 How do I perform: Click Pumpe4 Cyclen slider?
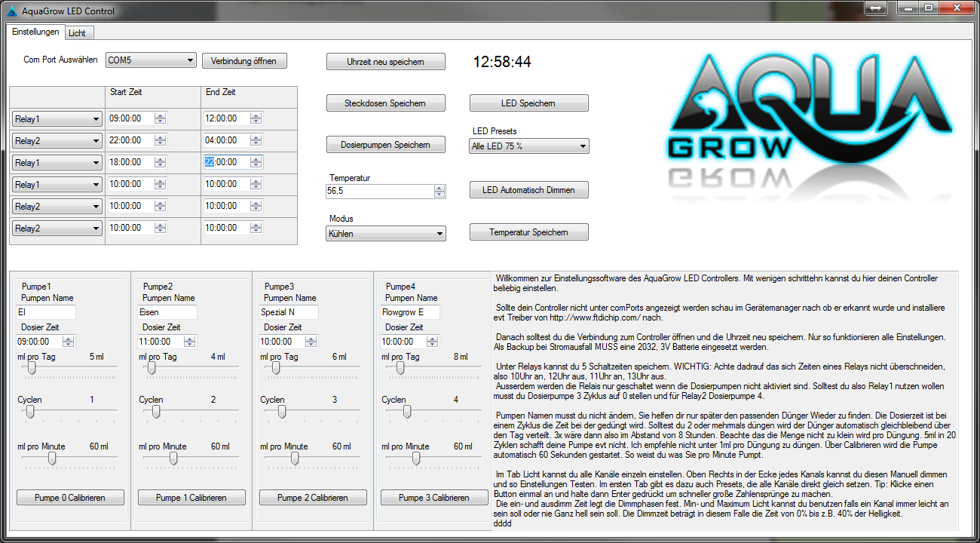pos(433,413)
